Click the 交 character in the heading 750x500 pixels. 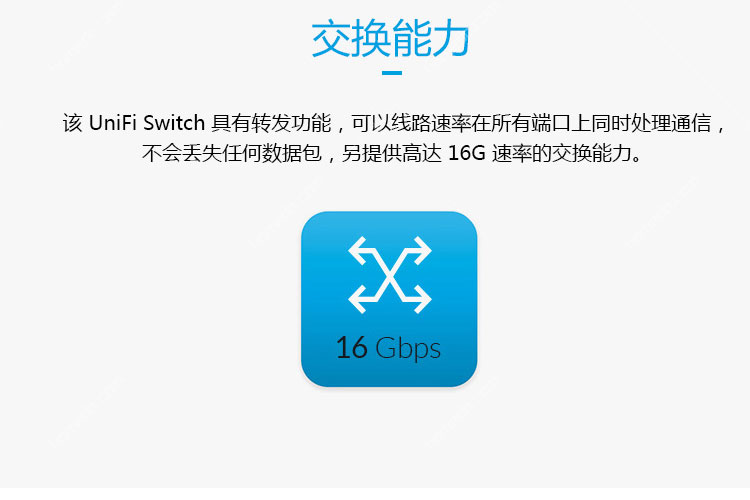[331, 38]
